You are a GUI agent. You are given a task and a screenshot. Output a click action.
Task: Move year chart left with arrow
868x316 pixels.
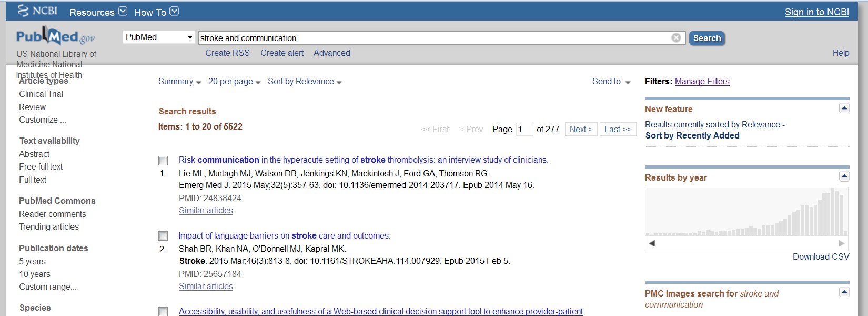click(652, 243)
